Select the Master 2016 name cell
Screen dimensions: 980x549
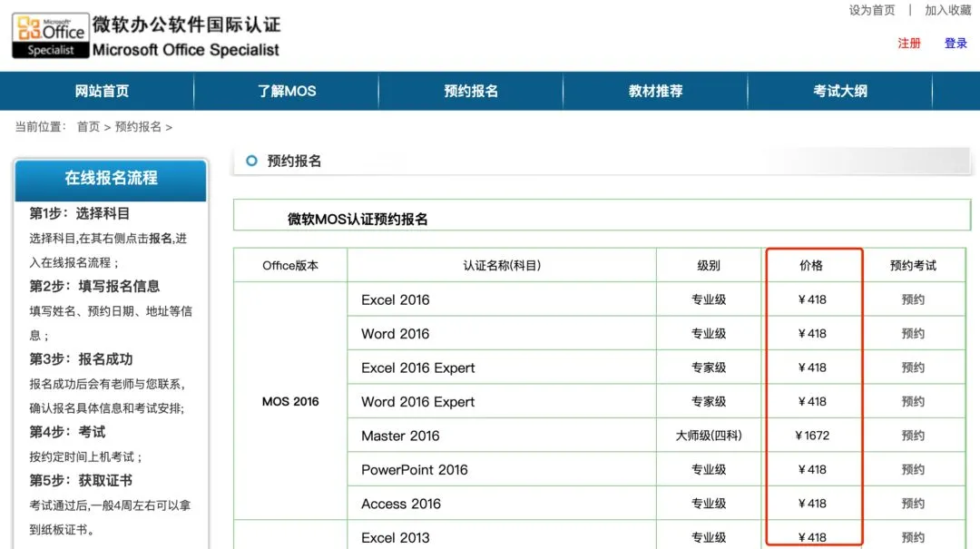click(x=502, y=436)
